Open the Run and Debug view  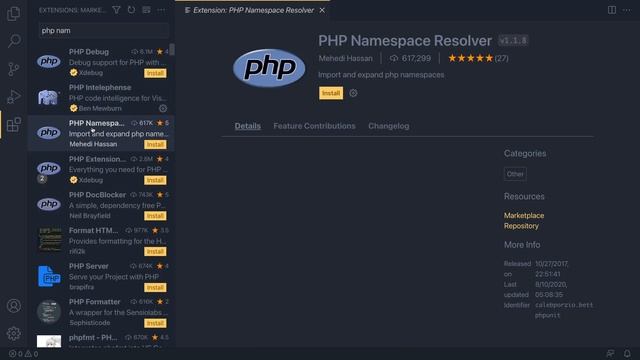(13, 97)
